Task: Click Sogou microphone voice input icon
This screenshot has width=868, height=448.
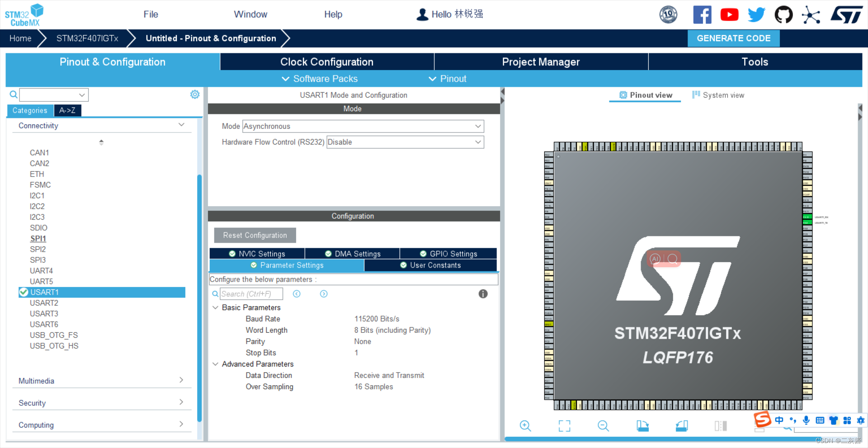Action: click(806, 420)
